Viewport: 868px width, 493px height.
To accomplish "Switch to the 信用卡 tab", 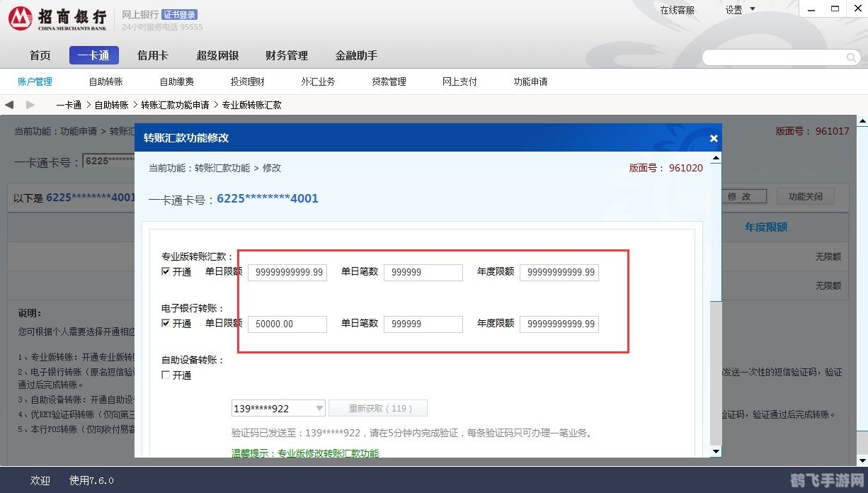I will [152, 55].
